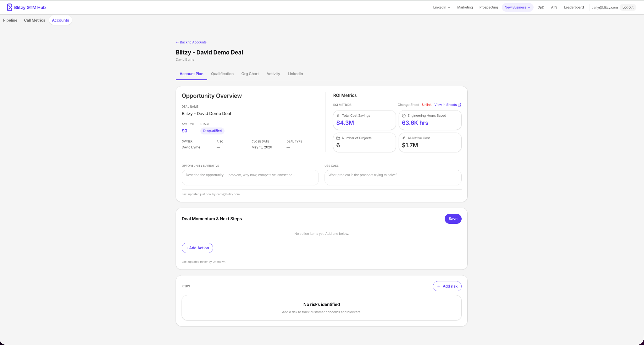Click the Total Cost Savings $4.3M value
Viewport: 644px width, 345px height.
pos(345,123)
